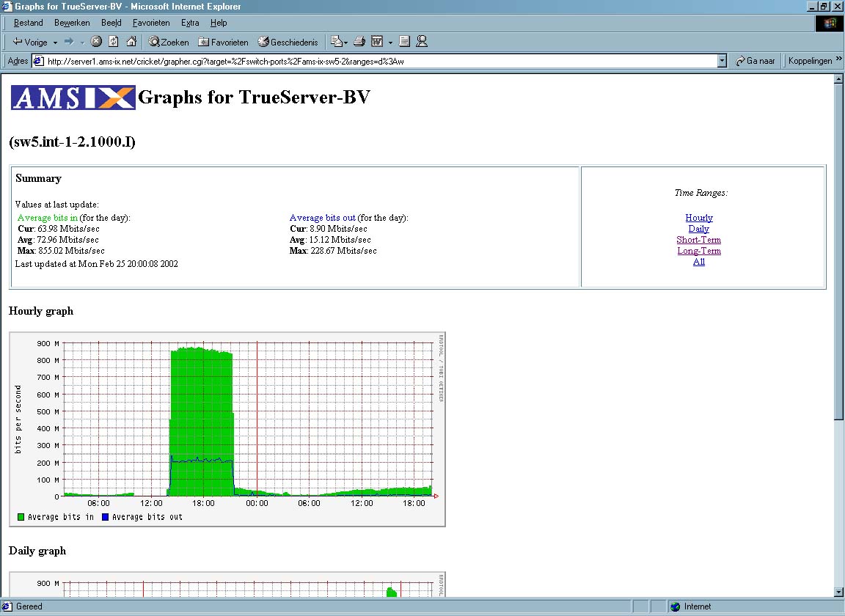Click the AMS-IX logo image
The height and width of the screenshot is (616, 845).
tap(73, 98)
